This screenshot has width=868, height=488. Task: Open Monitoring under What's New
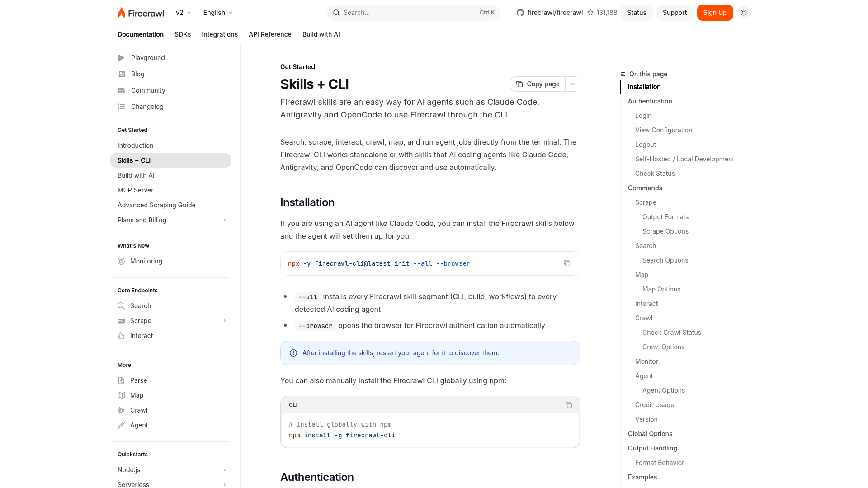coord(146,261)
